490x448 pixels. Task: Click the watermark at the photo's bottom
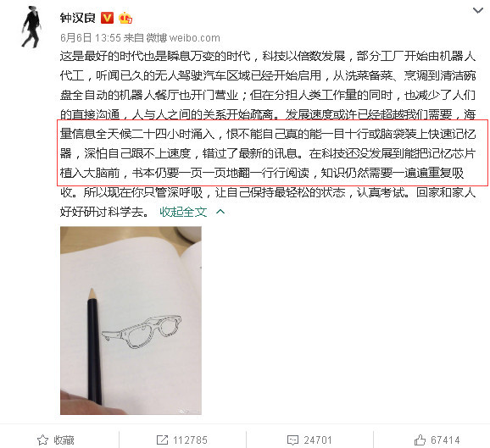(x=183, y=412)
